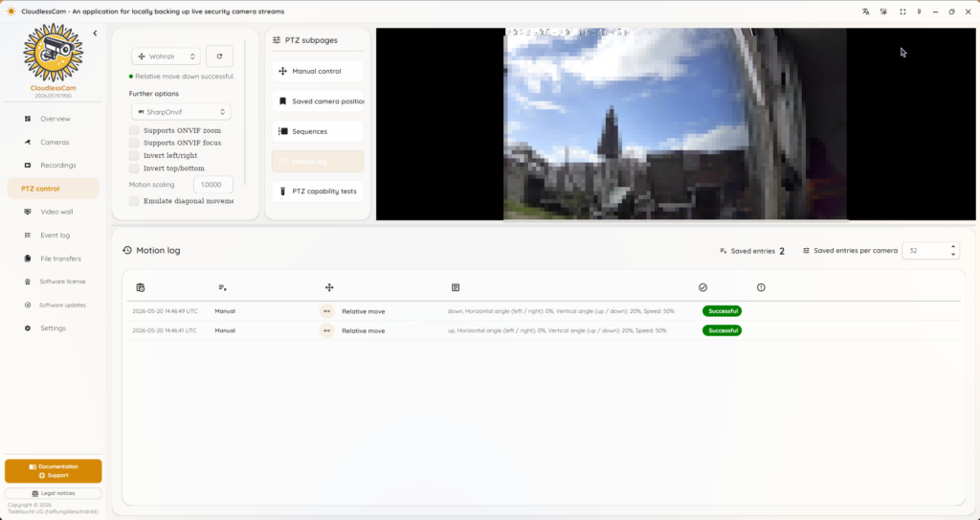Click the Video wall monitor icon
Viewport: 980px width, 520px height.
tap(28, 212)
